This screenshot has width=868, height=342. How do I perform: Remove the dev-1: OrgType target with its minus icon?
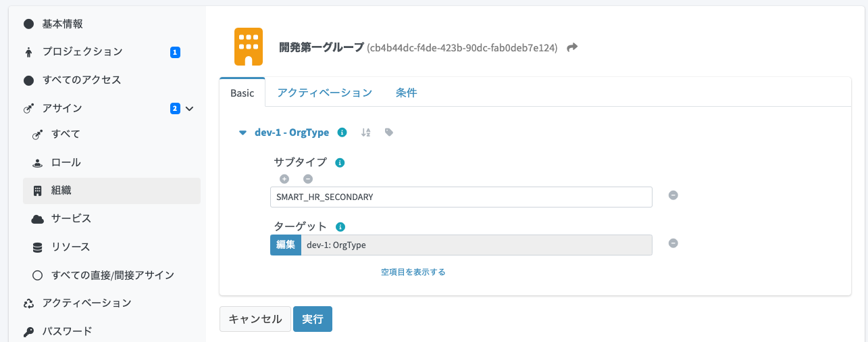[x=673, y=244]
